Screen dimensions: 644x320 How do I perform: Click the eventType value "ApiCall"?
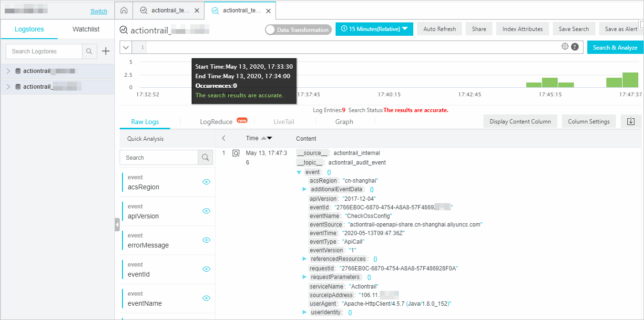click(x=353, y=242)
